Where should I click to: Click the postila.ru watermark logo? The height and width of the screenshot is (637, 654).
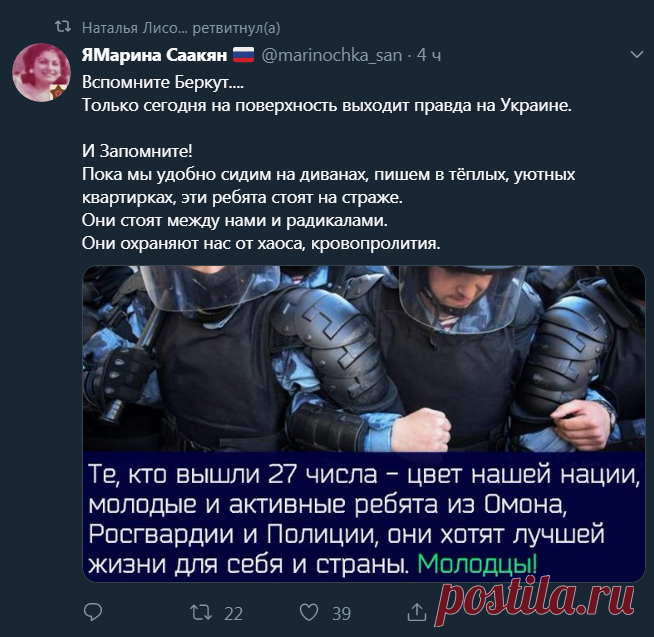[535, 602]
